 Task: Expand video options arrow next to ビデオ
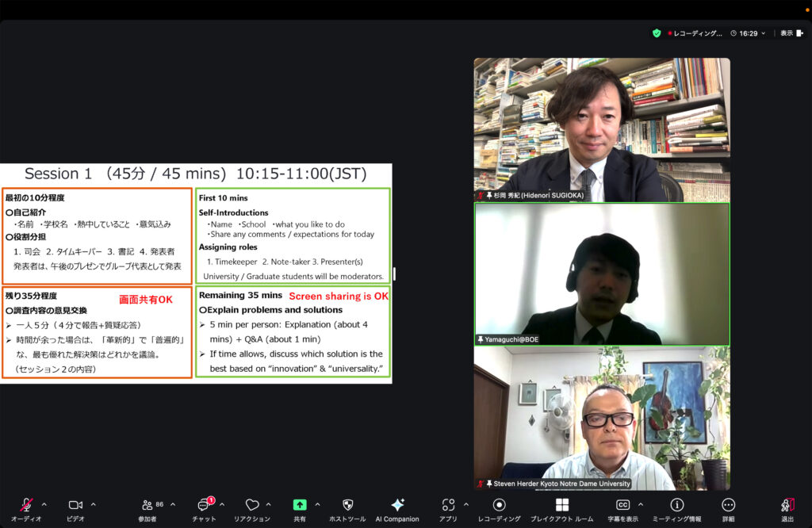[94, 504]
